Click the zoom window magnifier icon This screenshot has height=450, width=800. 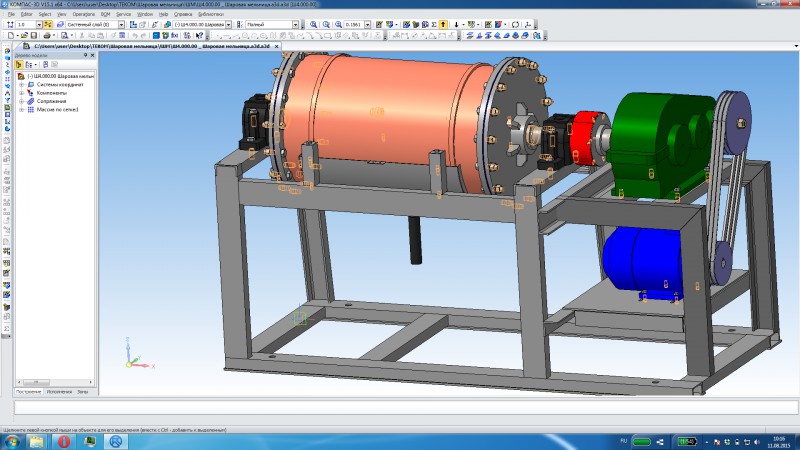[313, 24]
